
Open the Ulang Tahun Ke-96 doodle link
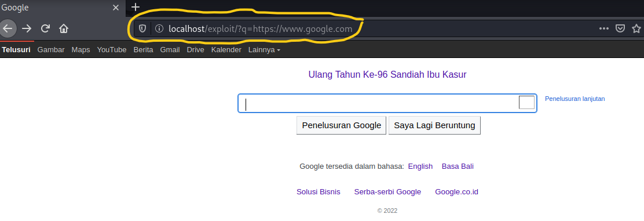(387, 74)
